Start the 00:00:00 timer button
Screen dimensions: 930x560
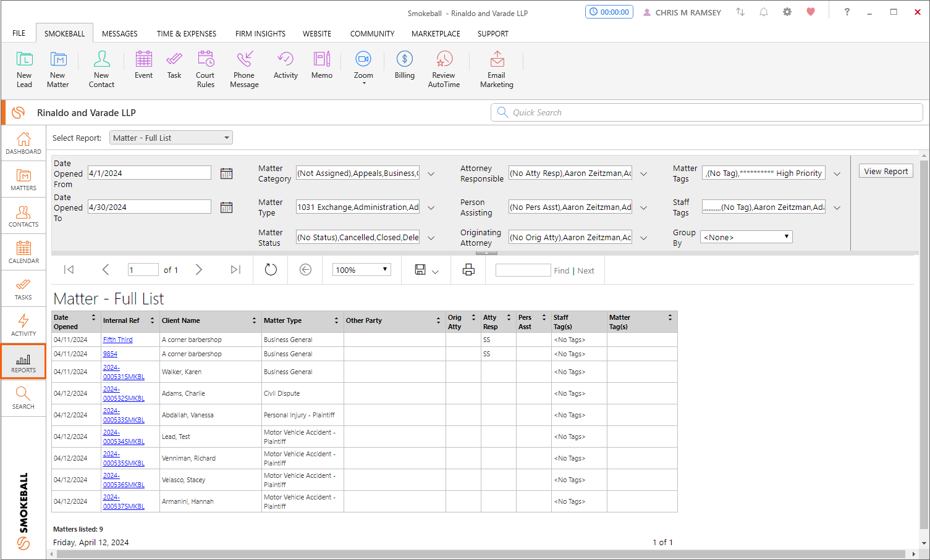[609, 12]
